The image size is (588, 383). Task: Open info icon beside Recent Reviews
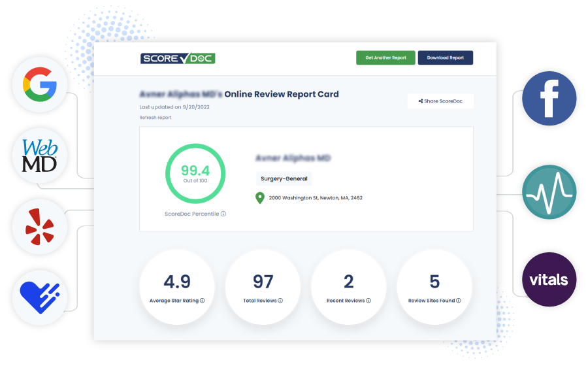pyautogui.click(x=368, y=301)
